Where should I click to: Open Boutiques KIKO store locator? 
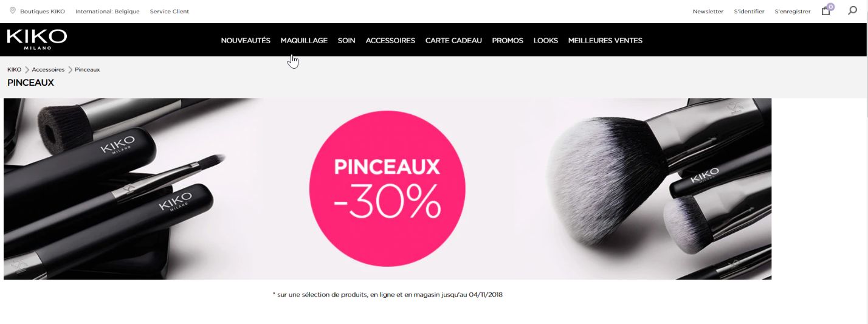[x=43, y=12]
